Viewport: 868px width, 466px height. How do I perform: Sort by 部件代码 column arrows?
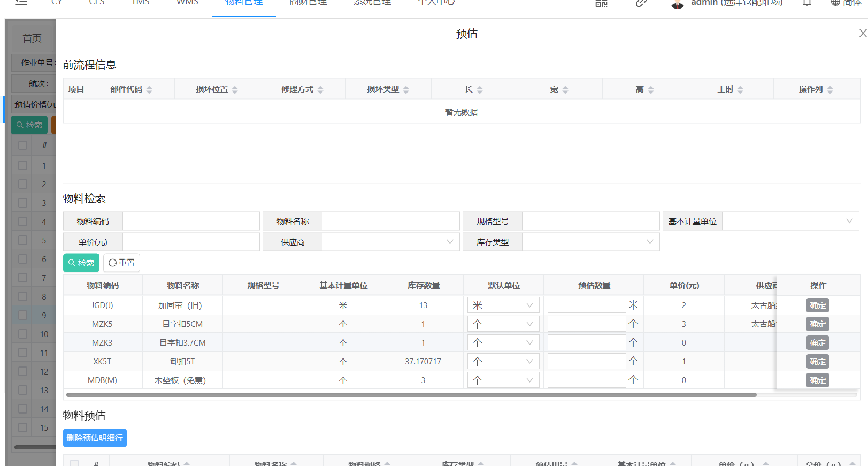coord(149,90)
